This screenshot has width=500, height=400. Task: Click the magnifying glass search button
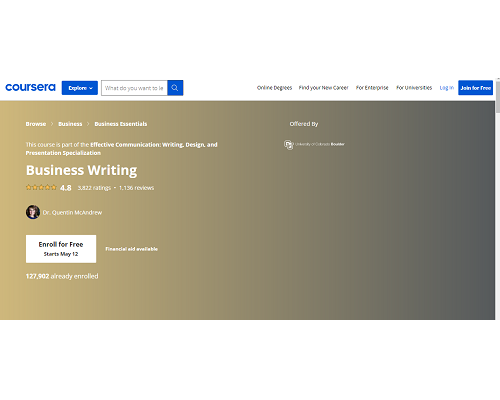pos(175,88)
